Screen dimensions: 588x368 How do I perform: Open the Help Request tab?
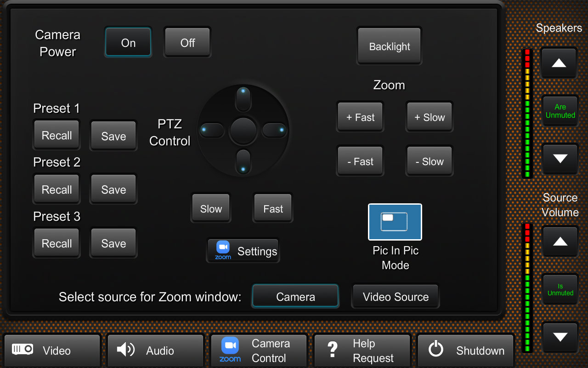[x=362, y=351]
